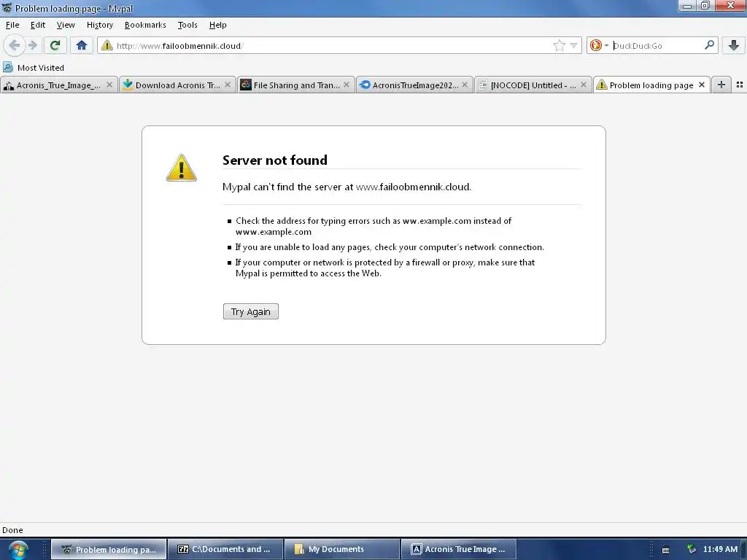Open My Documents from the taskbar

tap(341, 550)
